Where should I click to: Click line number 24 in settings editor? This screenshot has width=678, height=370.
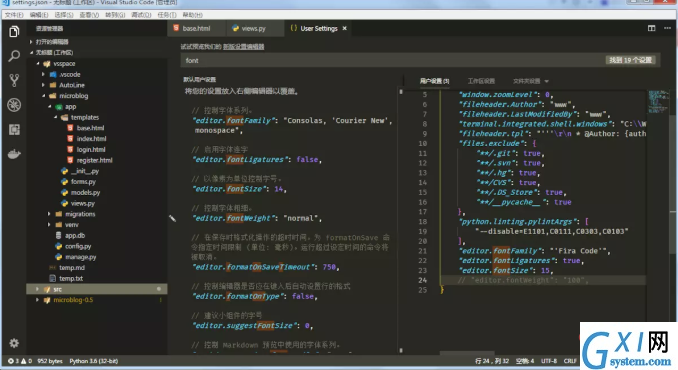tap(422, 280)
